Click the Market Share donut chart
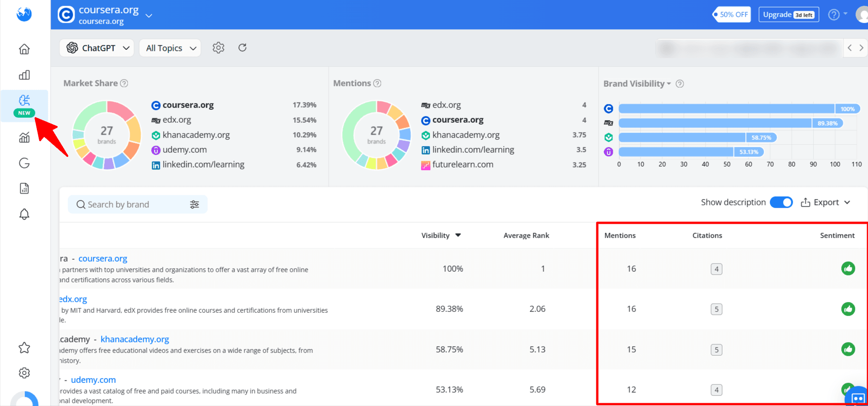 [x=107, y=135]
